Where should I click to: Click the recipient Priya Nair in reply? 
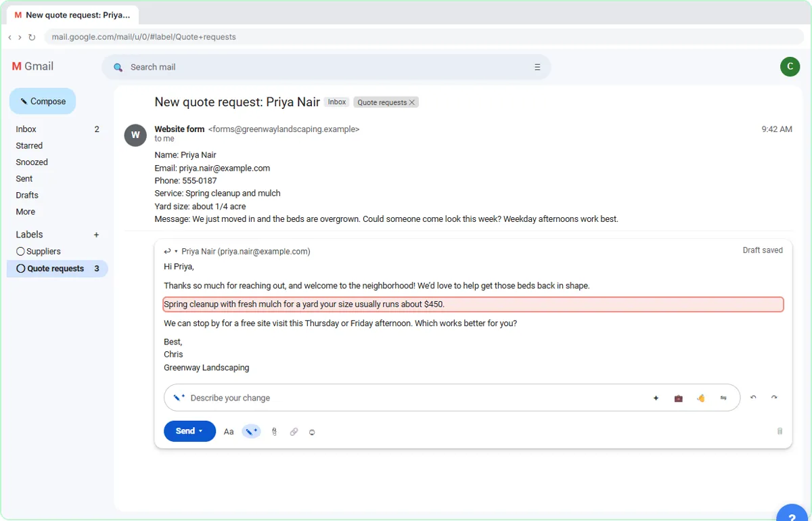pyautogui.click(x=246, y=252)
